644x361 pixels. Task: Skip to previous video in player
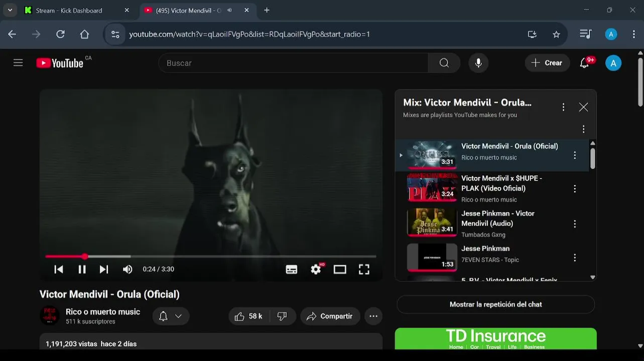(x=59, y=269)
